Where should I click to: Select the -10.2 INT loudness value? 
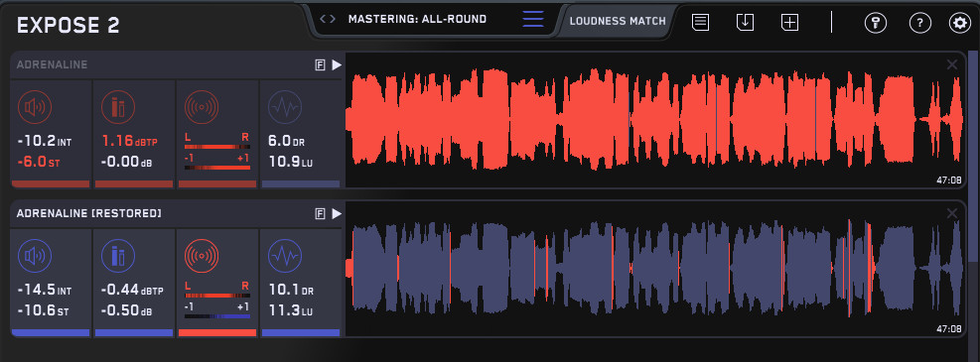coord(45,142)
